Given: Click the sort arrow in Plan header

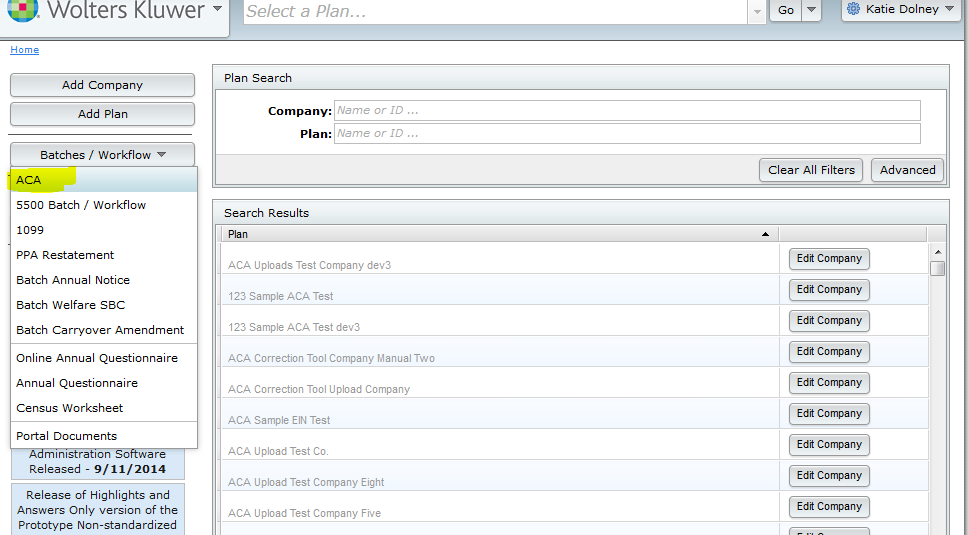Looking at the screenshot, I should click(765, 234).
